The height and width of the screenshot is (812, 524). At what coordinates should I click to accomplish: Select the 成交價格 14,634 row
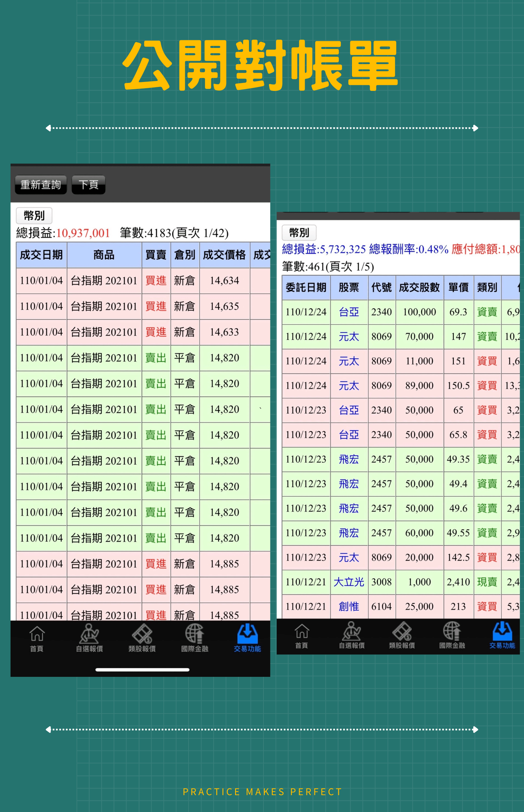click(224, 281)
